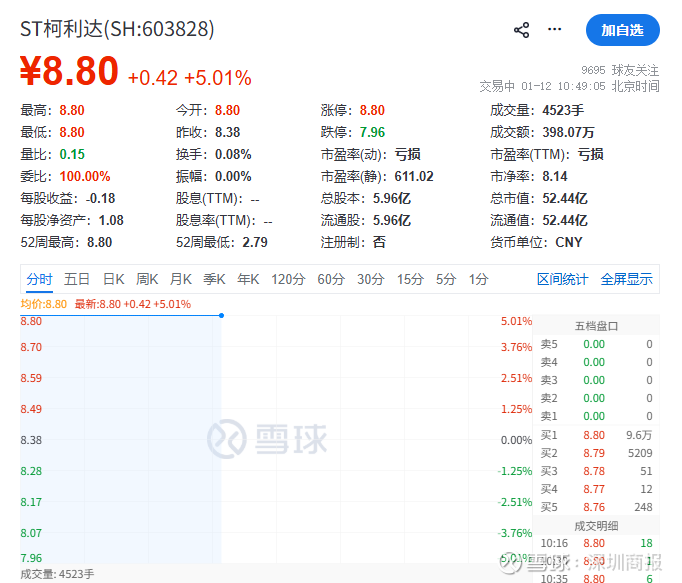Click the stock title ST柯利达(SH:603828)
This screenshot has height=583, width=682.
coord(117,29)
